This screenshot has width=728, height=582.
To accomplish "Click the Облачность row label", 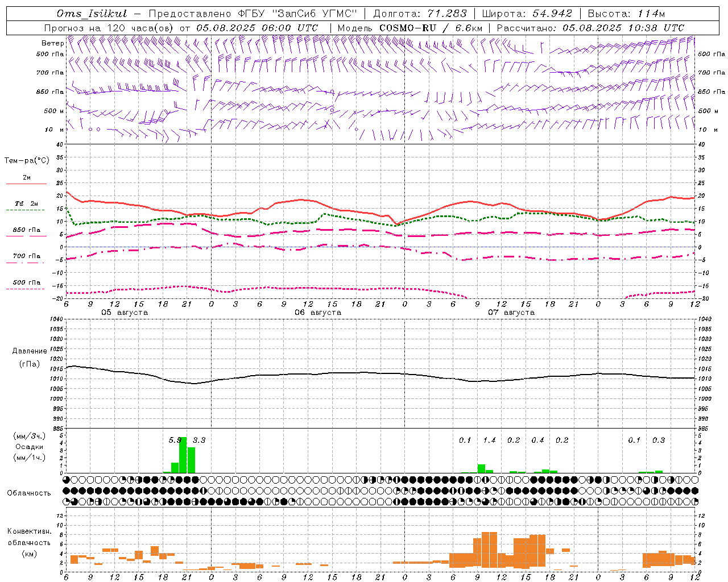I will point(29,493).
